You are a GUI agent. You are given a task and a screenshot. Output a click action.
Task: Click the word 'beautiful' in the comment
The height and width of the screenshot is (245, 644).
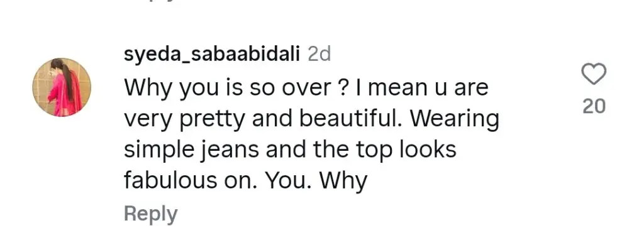coord(348,118)
